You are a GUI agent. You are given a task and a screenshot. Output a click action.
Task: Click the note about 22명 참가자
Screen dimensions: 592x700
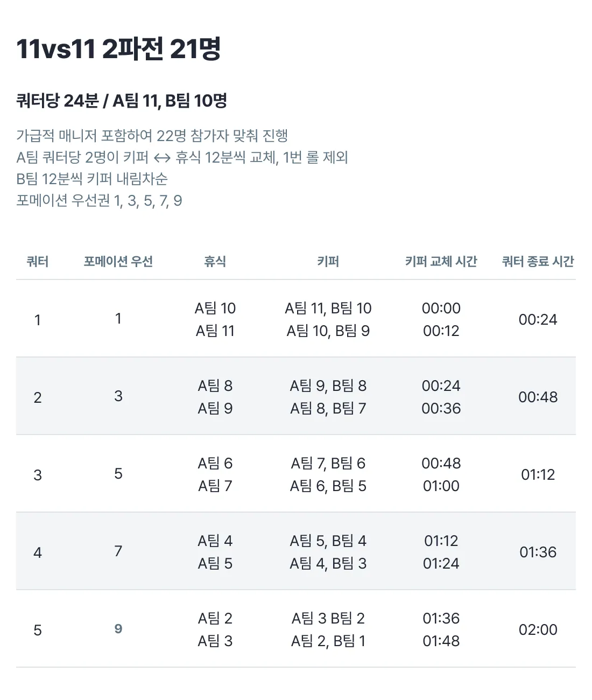(152, 136)
